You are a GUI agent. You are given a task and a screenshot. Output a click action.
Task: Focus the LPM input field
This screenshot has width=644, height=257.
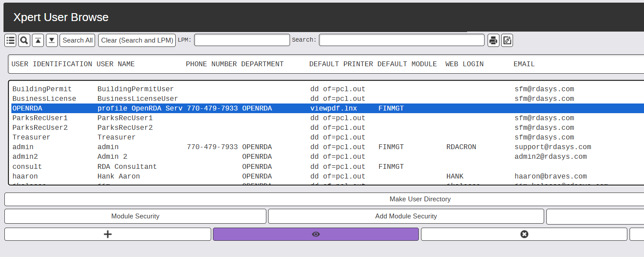pyautogui.click(x=242, y=40)
